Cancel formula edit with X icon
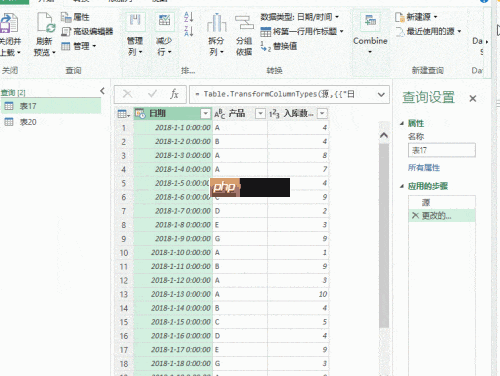The width and height of the screenshot is (500, 376). pos(128,94)
